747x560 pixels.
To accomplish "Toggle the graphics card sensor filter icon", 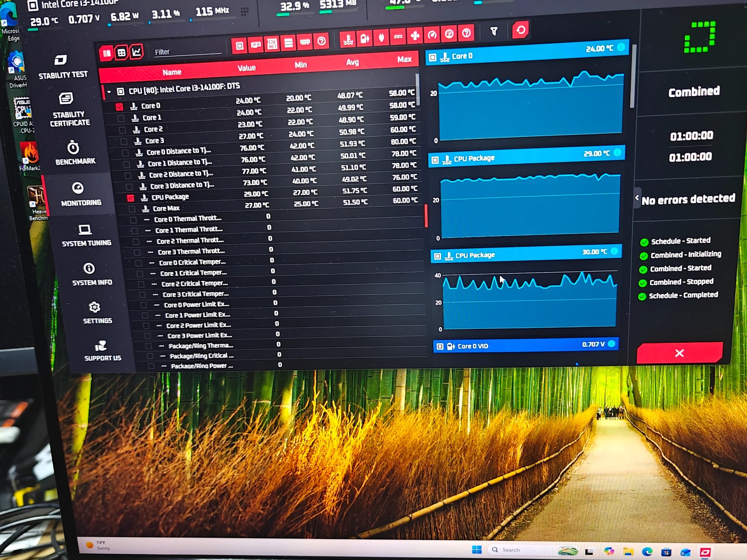I will coord(256,45).
